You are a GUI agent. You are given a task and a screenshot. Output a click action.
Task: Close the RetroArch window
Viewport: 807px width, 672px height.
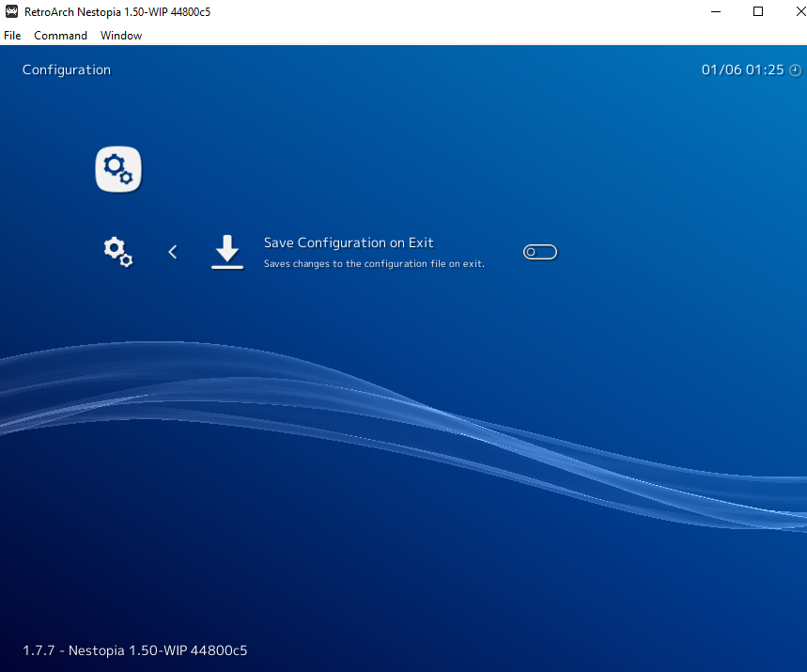(799, 11)
